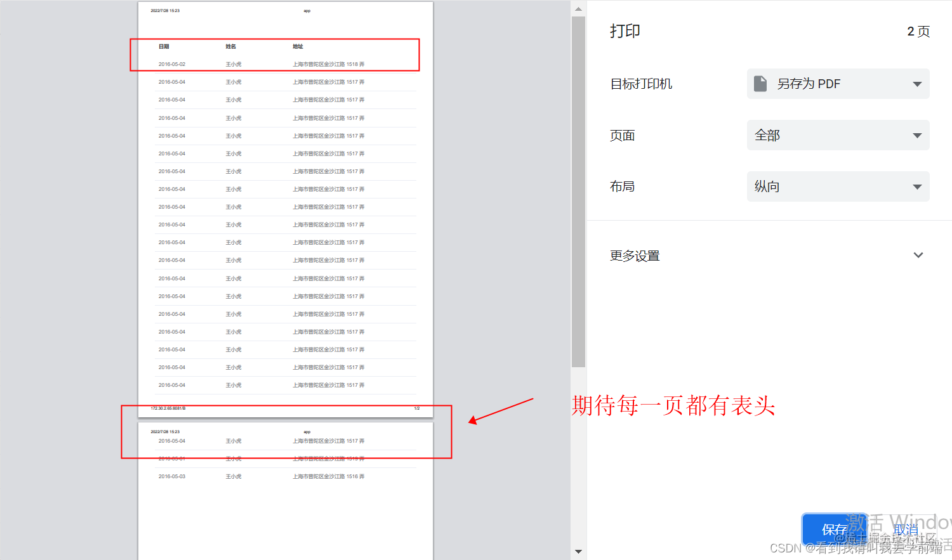Viewport: 952px width, 560px height.
Task: Click the 打印 dialog title
Action: coord(625,31)
